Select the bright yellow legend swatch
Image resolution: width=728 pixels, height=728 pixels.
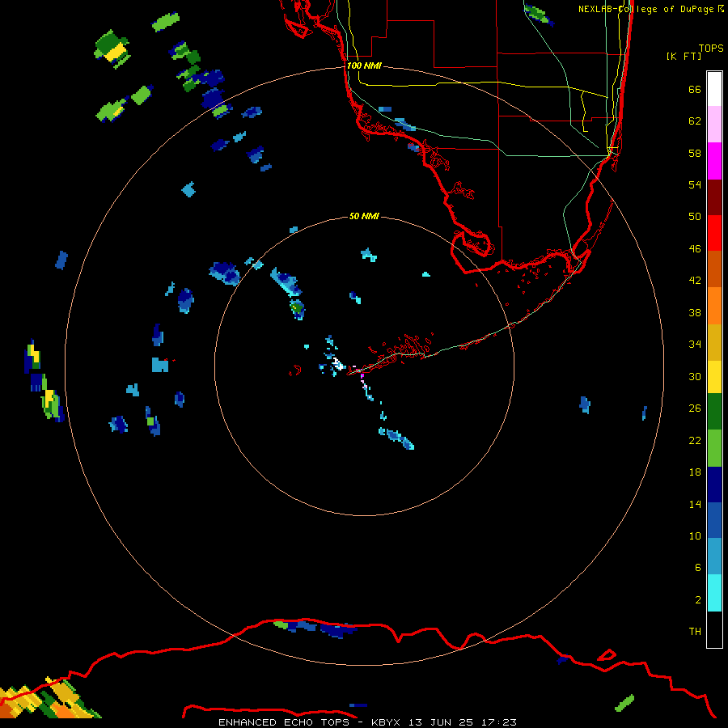714,377
